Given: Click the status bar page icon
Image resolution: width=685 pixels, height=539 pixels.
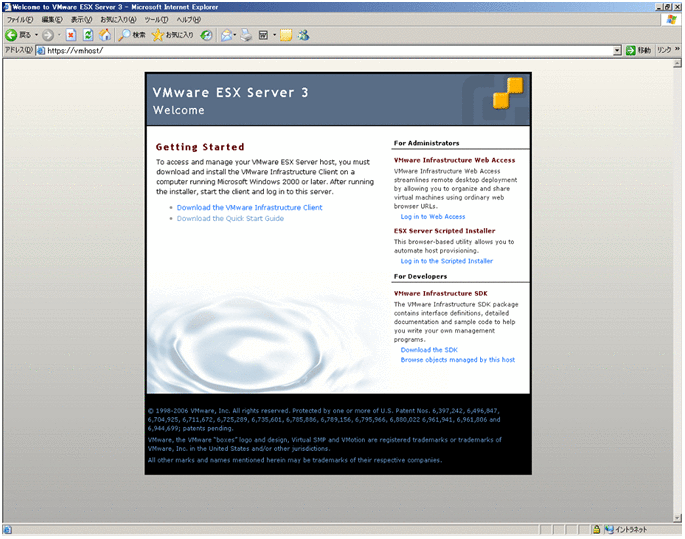Looking at the screenshot, I should (7, 530).
